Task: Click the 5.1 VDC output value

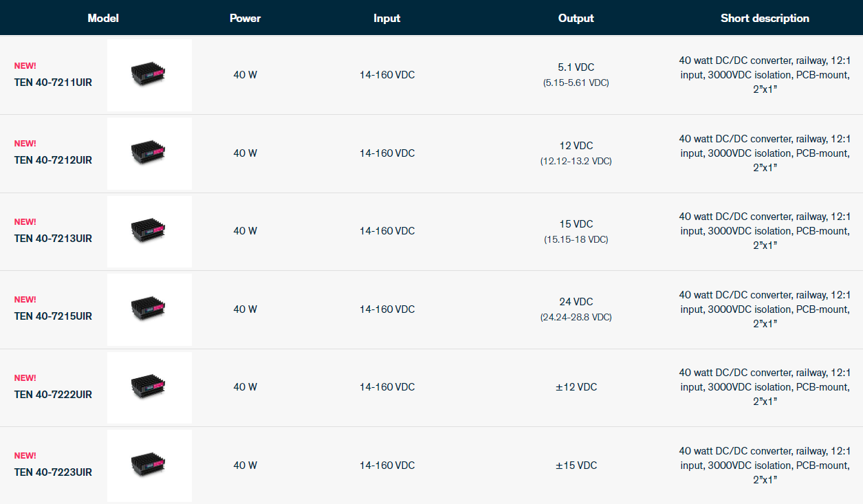Action: 576,67
